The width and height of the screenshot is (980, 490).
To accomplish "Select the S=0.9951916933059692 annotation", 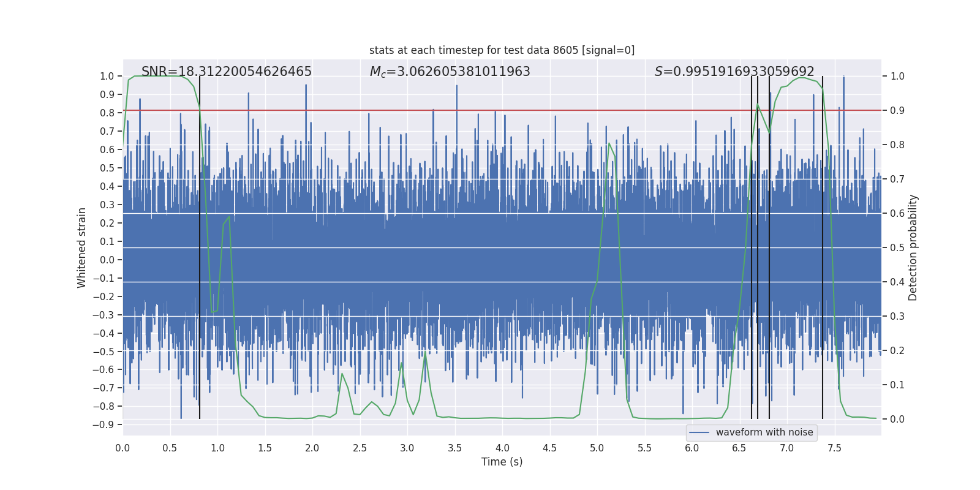I will click(x=734, y=72).
